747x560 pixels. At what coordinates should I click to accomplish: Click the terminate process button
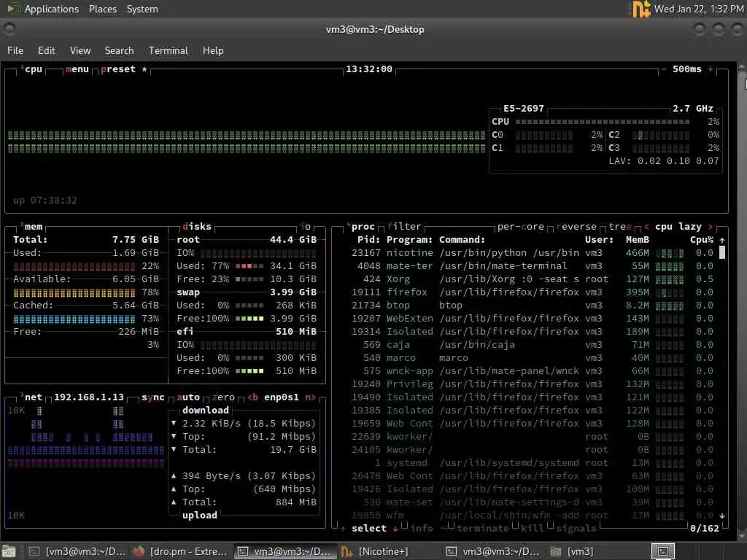coord(483,529)
